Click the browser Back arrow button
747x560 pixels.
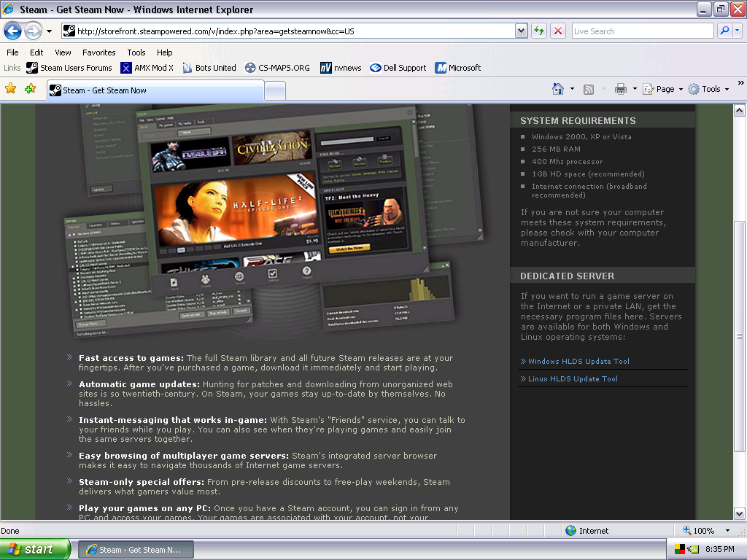[x=13, y=31]
